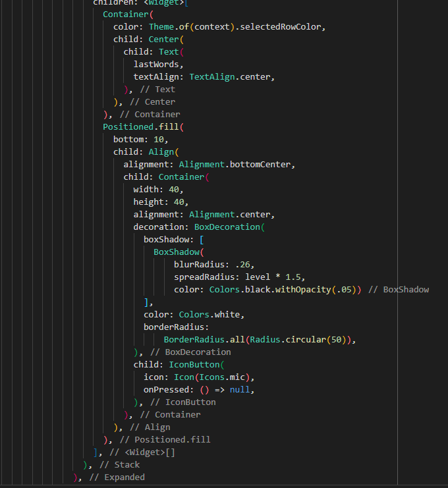Click the 'child: IconButton(' line
The width and height of the screenshot is (448, 488).
pyautogui.click(x=179, y=365)
